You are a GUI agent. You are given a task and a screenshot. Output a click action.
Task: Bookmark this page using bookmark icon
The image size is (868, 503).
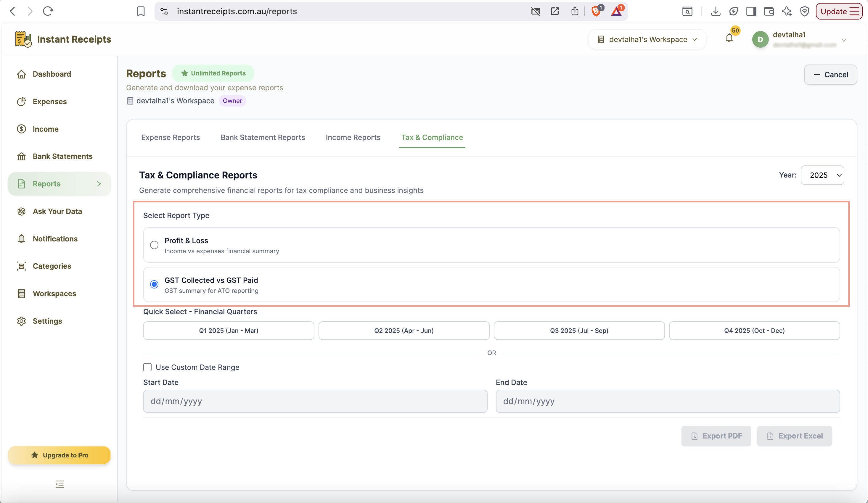[x=141, y=11]
